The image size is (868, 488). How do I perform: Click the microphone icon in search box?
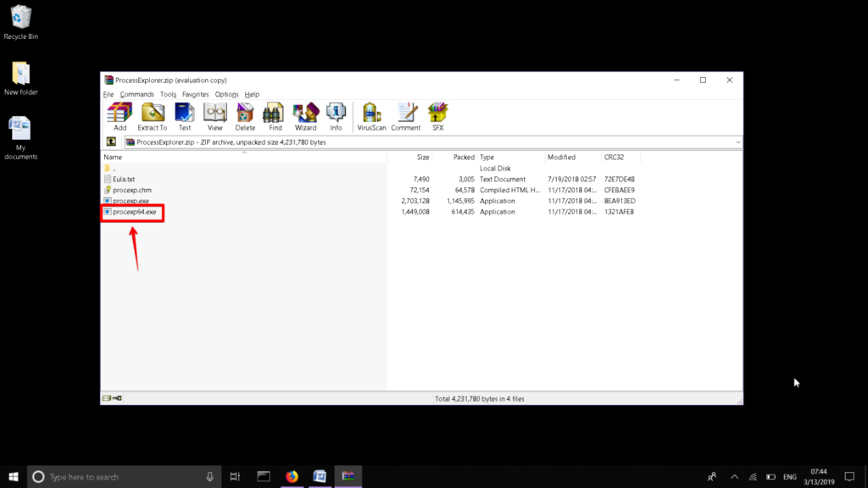click(x=210, y=476)
